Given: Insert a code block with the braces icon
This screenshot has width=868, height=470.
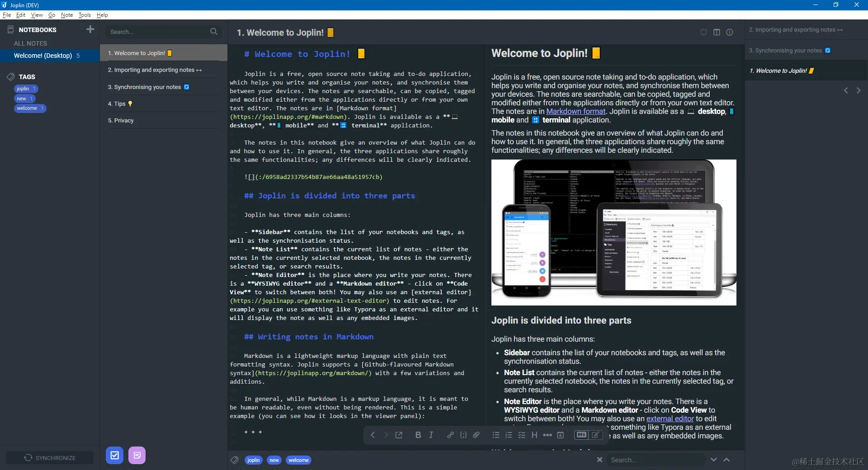Looking at the screenshot, I should [463, 435].
